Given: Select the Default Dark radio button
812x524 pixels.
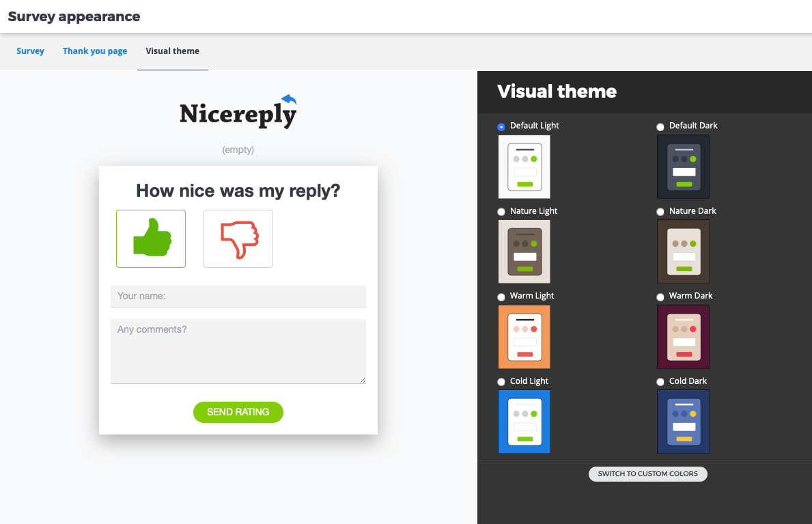Looking at the screenshot, I should click(x=660, y=126).
